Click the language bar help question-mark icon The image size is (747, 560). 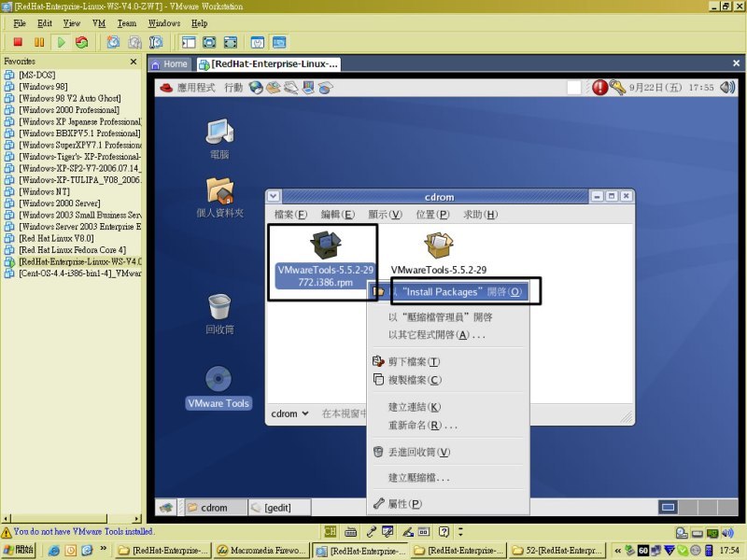tap(444, 532)
